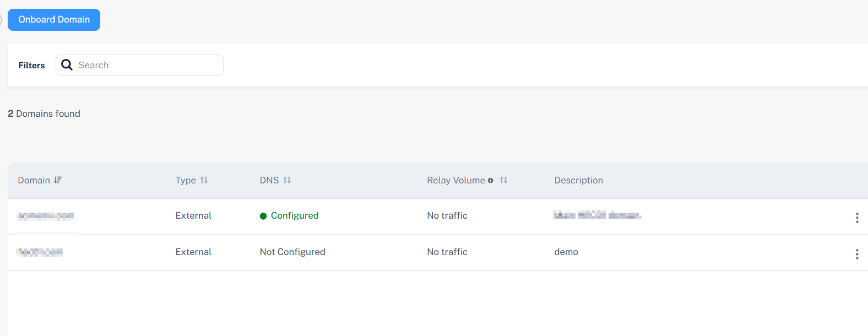
Task: Select the Type column header label
Action: point(186,180)
